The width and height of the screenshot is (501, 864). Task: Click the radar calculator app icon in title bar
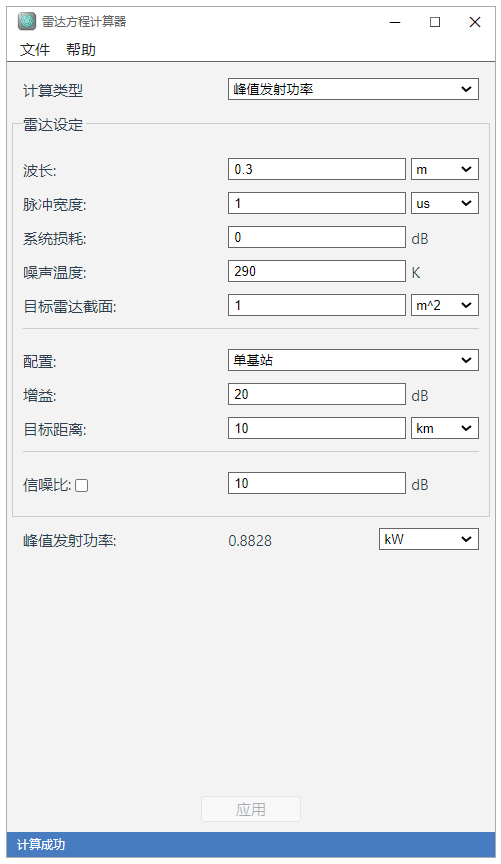tap(26, 21)
